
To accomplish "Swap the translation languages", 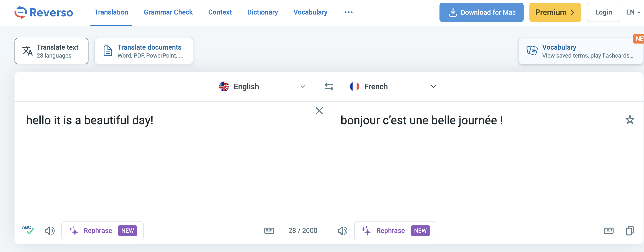I will pos(329,87).
